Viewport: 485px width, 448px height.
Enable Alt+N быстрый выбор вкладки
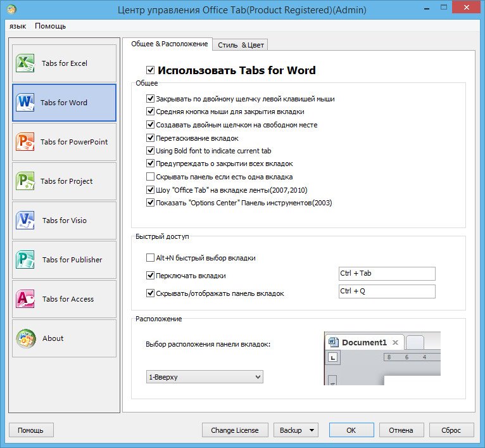tap(150, 258)
